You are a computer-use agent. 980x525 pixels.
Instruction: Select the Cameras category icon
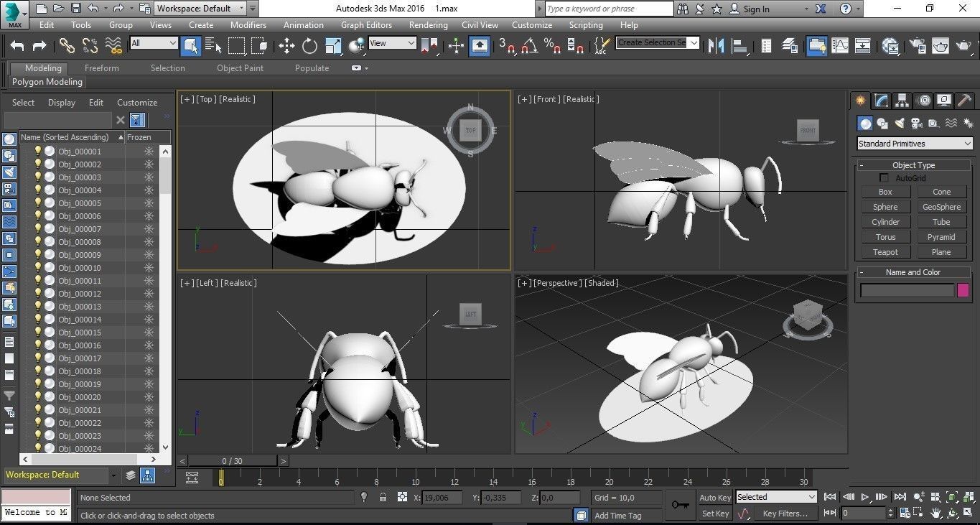click(917, 124)
